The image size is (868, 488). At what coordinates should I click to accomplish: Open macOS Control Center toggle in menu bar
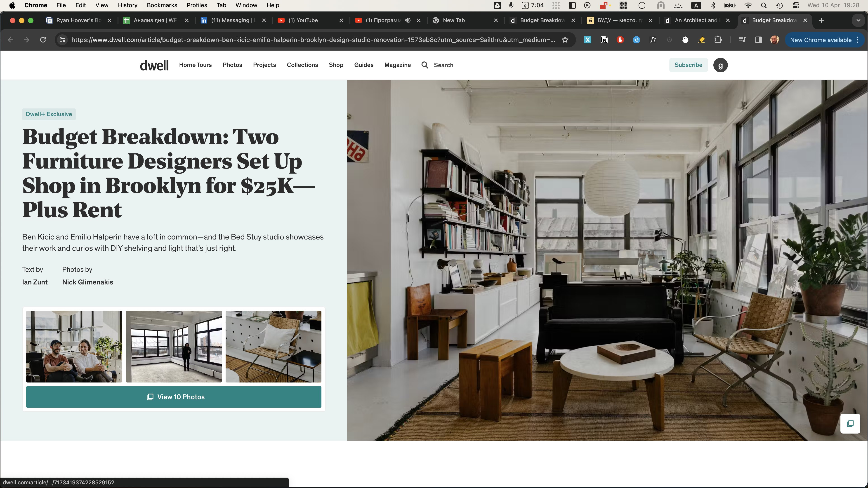[796, 5]
